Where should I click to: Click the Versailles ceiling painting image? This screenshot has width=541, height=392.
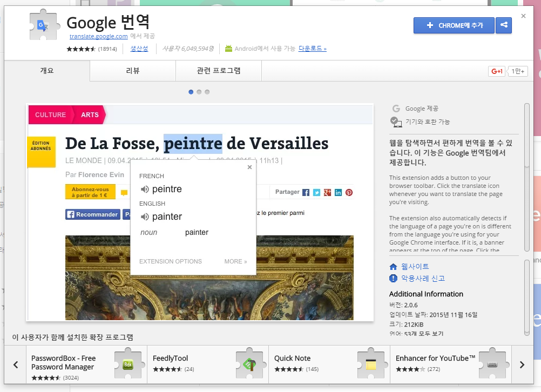(x=209, y=278)
